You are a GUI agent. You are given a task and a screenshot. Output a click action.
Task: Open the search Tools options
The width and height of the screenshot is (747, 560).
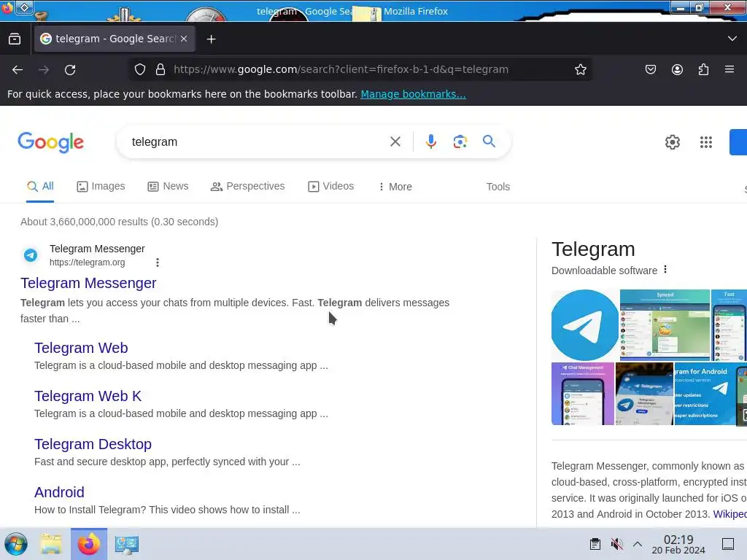click(498, 187)
